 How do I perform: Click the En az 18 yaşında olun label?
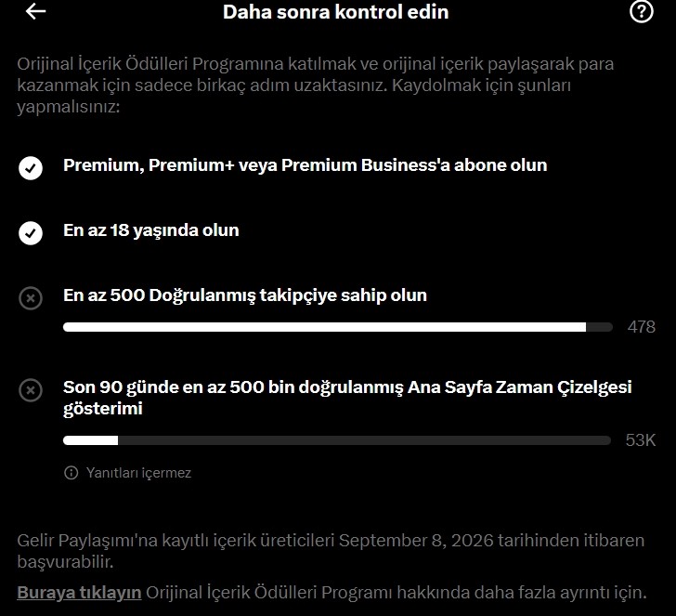(150, 230)
